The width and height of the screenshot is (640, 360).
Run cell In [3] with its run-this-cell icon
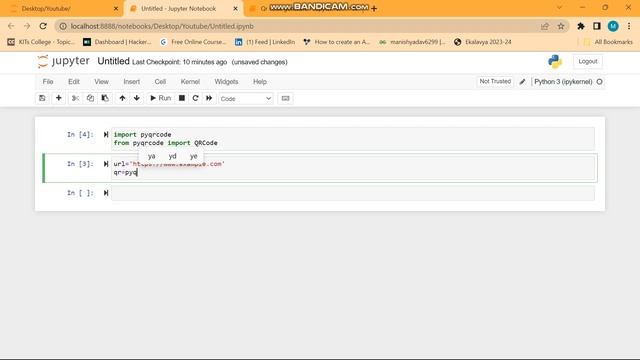106,164
